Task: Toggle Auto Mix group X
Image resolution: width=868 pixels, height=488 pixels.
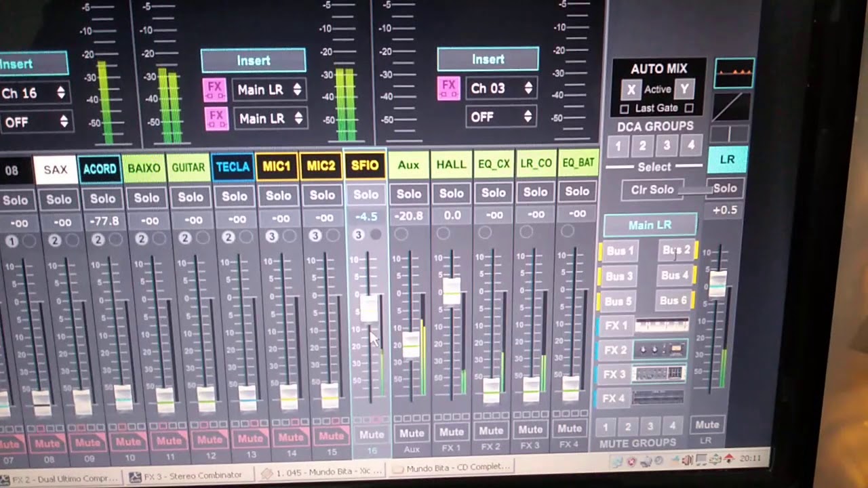Action: tap(631, 89)
